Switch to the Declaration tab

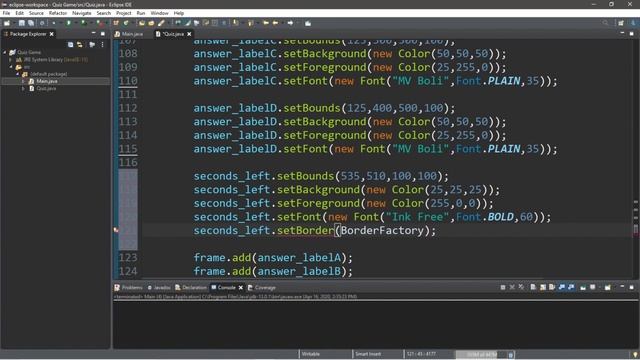point(191,287)
